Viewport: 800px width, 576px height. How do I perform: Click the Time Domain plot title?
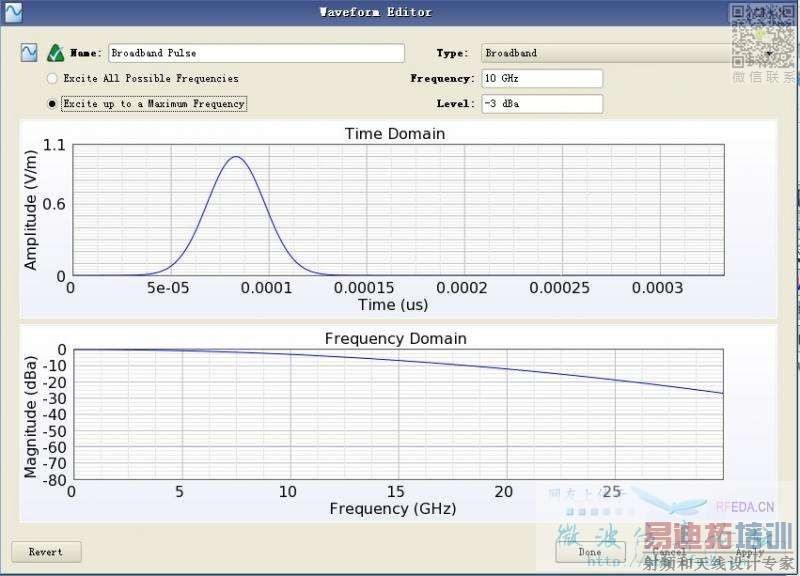[x=395, y=134]
